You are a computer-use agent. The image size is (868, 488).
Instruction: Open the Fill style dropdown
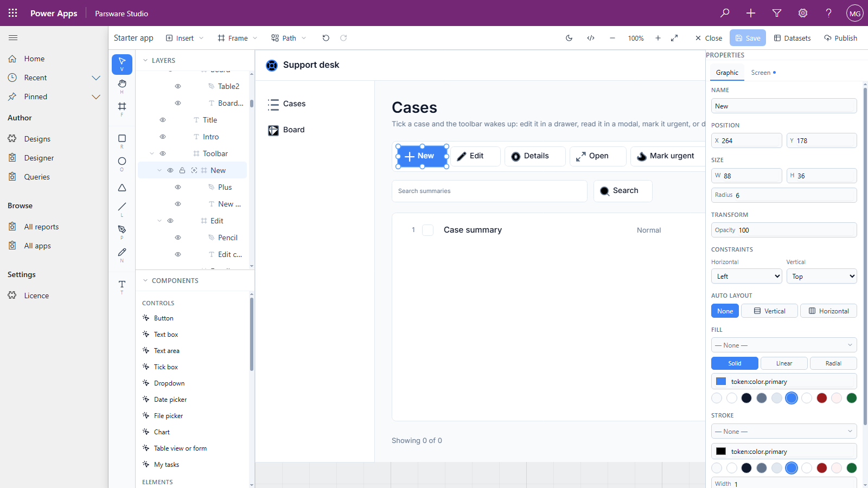coord(784,345)
